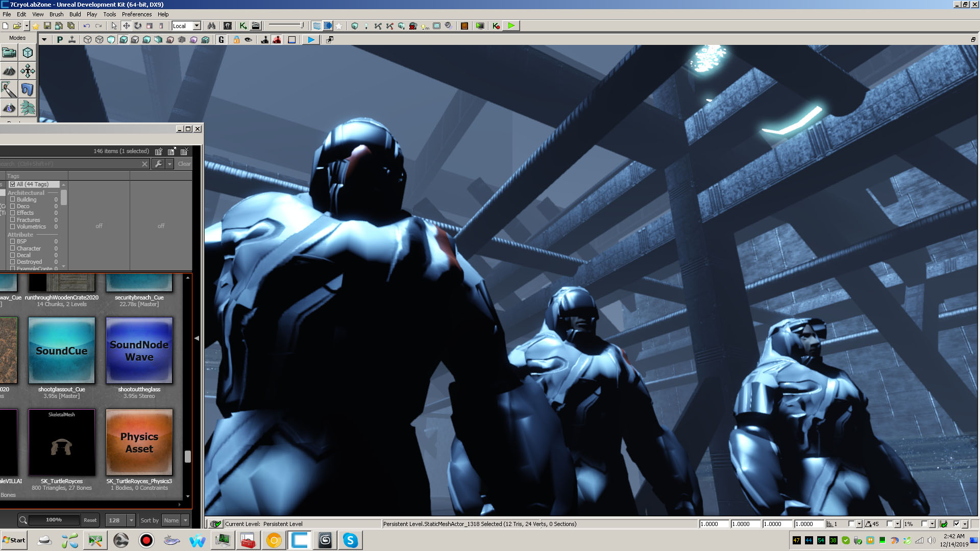Screen dimensions: 980x551
Task: Open the Build menu
Action: [75, 14]
